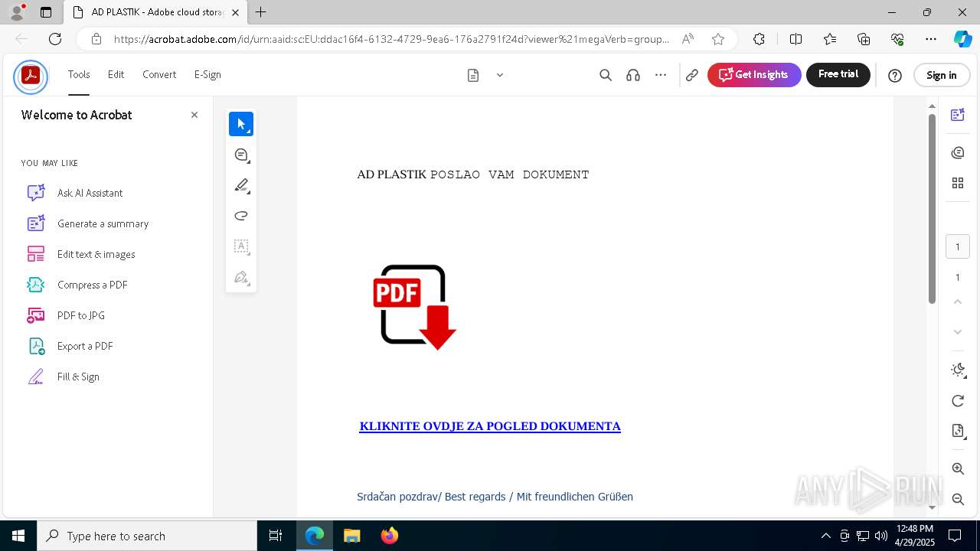Click the taskbar search box
This screenshot has height=551, width=980.
(147, 536)
